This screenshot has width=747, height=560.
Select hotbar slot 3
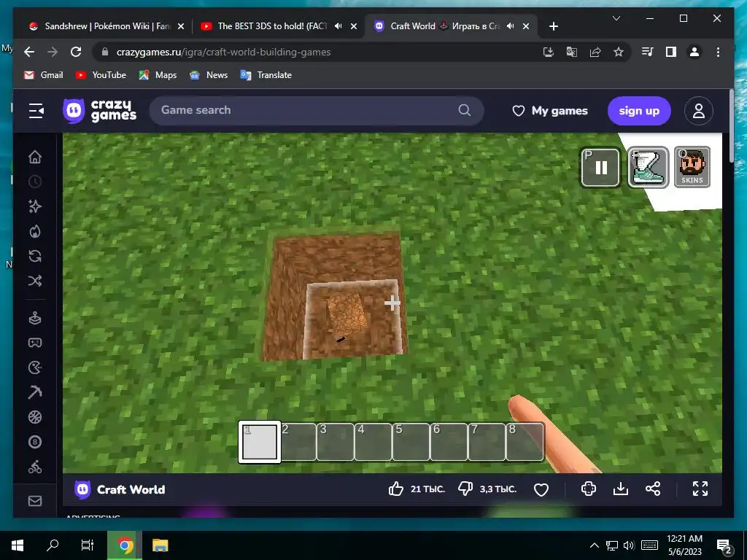coord(336,442)
